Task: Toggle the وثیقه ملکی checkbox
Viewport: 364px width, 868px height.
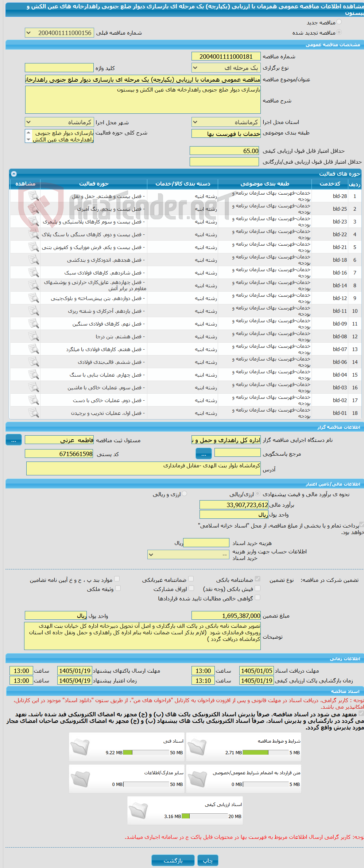Action: [x=118, y=588]
